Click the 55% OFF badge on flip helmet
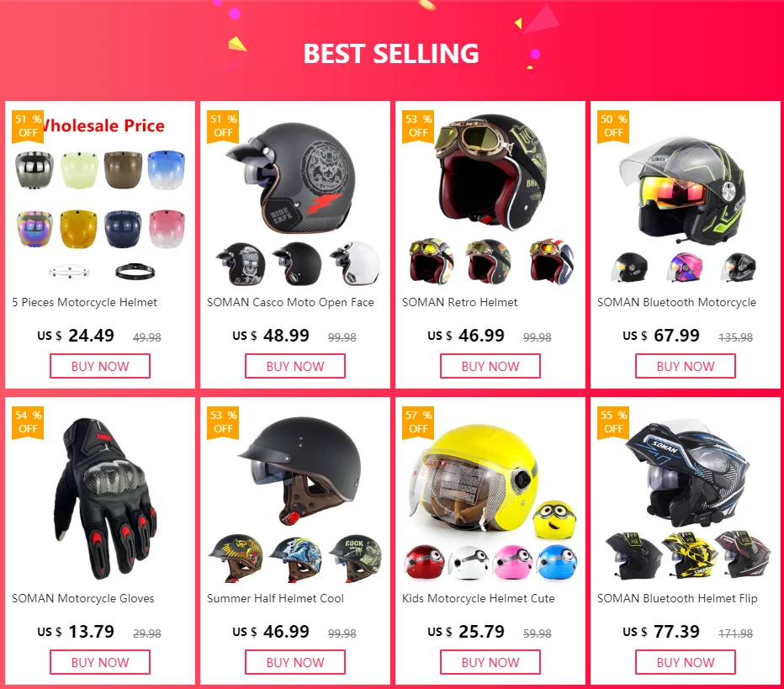This screenshot has height=689, width=784. (613, 422)
